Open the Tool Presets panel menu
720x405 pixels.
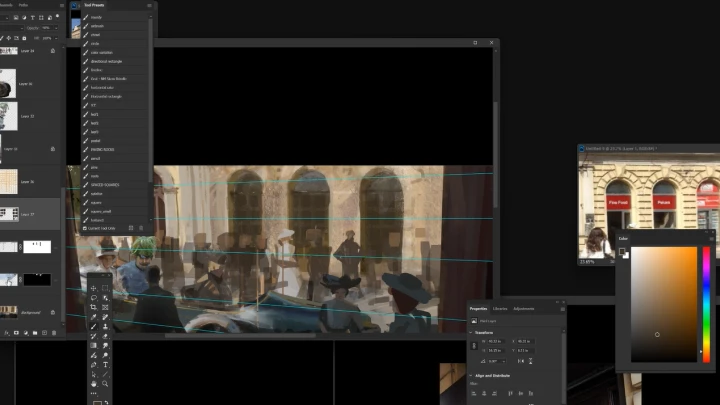click(149, 6)
